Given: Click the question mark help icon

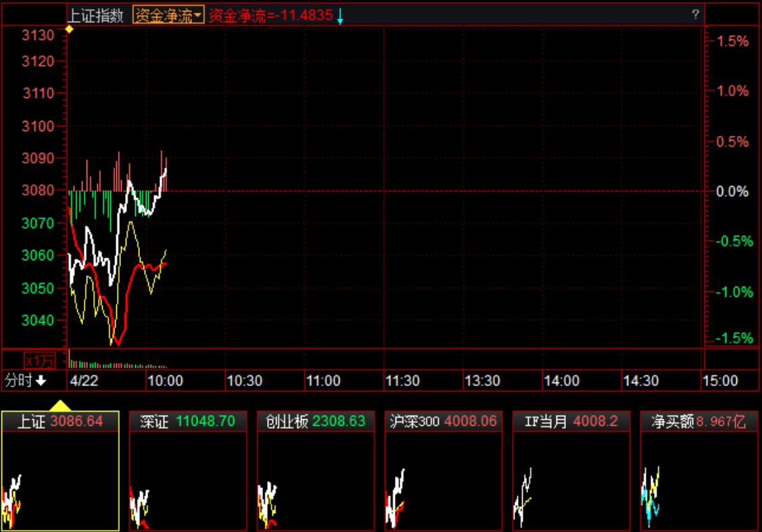Looking at the screenshot, I should click(x=695, y=15).
